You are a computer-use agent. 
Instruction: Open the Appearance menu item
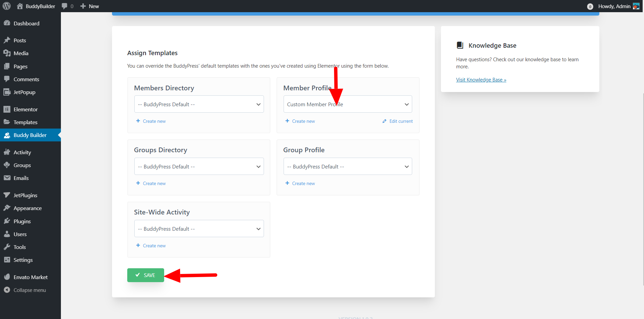coord(30,208)
